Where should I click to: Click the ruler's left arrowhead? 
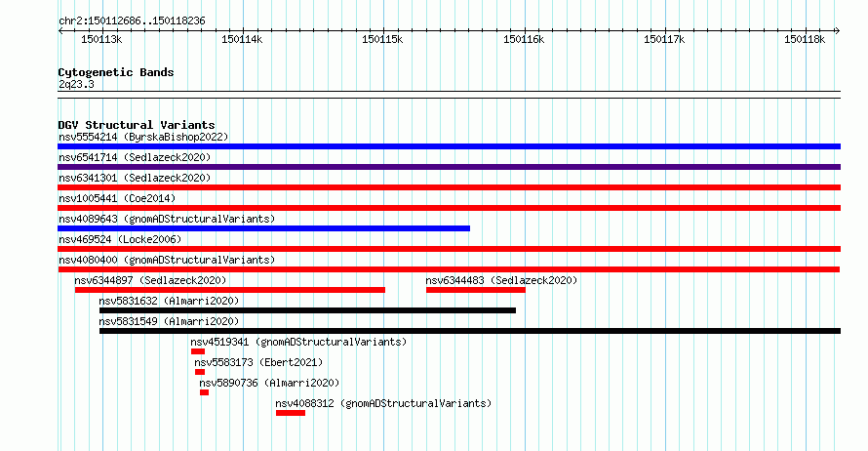pyautogui.click(x=60, y=31)
